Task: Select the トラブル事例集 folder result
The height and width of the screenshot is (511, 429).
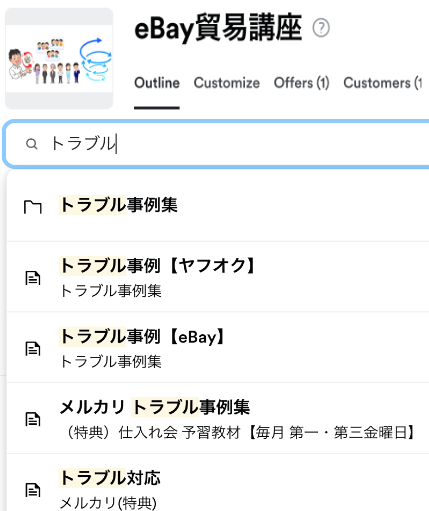Action: (x=218, y=206)
